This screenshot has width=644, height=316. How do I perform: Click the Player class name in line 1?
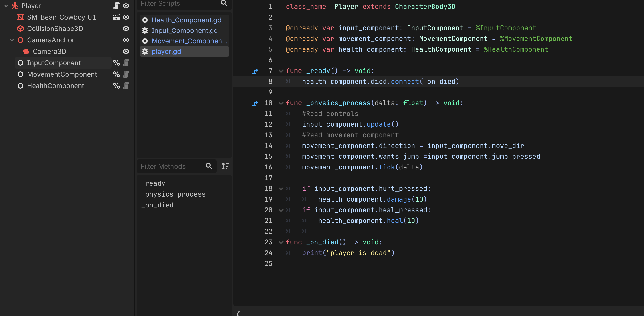click(x=346, y=6)
